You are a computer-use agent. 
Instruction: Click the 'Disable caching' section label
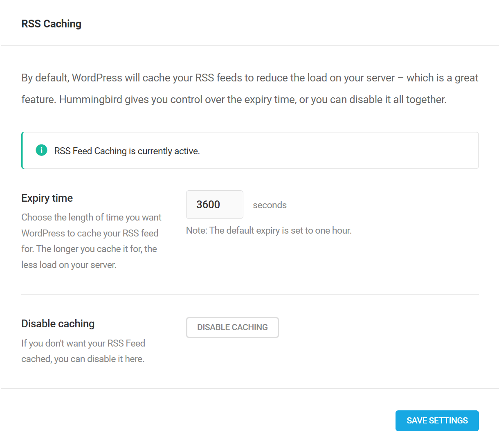click(58, 324)
